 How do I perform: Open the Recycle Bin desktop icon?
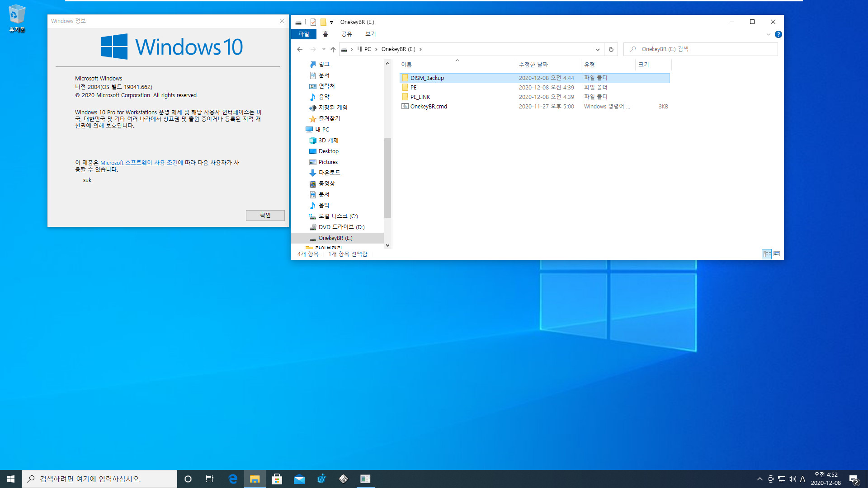pyautogui.click(x=17, y=19)
